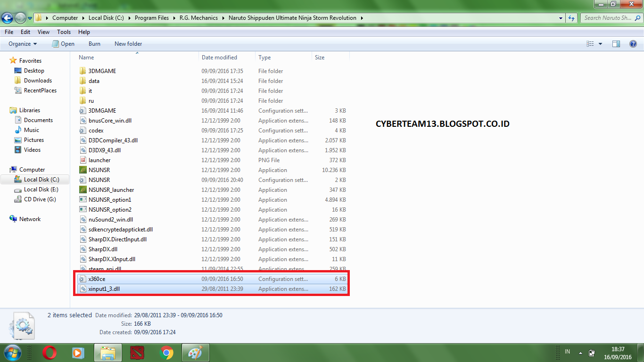The width and height of the screenshot is (644, 362).
Task: Select the D3DCompiler_43.dll file icon
Action: coord(83,140)
